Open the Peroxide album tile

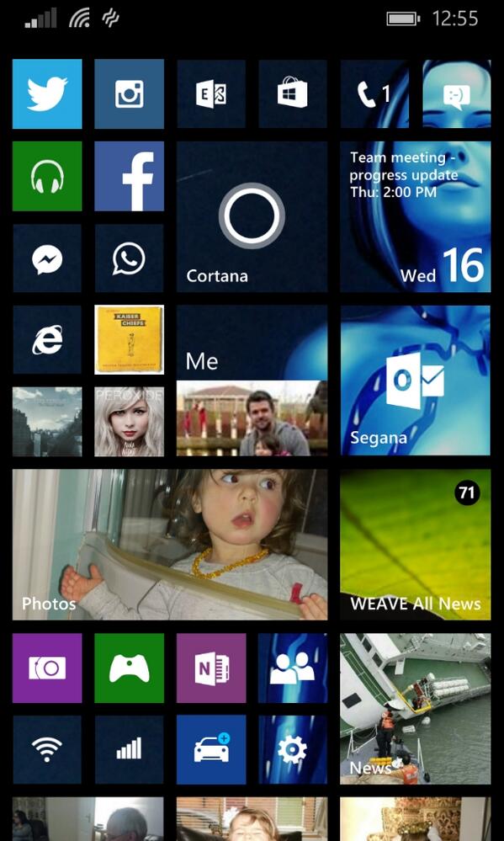pyautogui.click(x=130, y=422)
